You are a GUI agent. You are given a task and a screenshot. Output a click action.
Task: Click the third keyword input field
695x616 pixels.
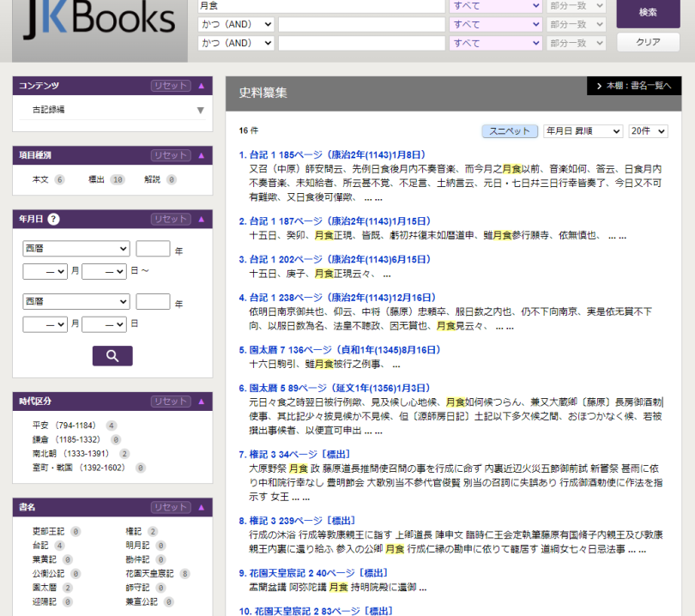[x=362, y=43]
